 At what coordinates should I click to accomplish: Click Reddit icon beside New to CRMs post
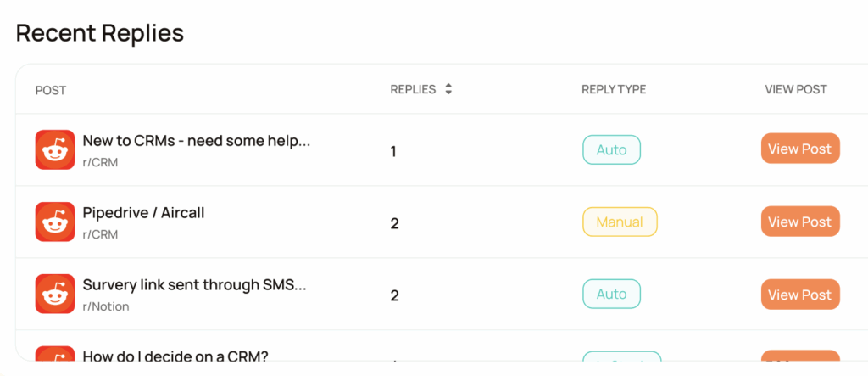[55, 149]
